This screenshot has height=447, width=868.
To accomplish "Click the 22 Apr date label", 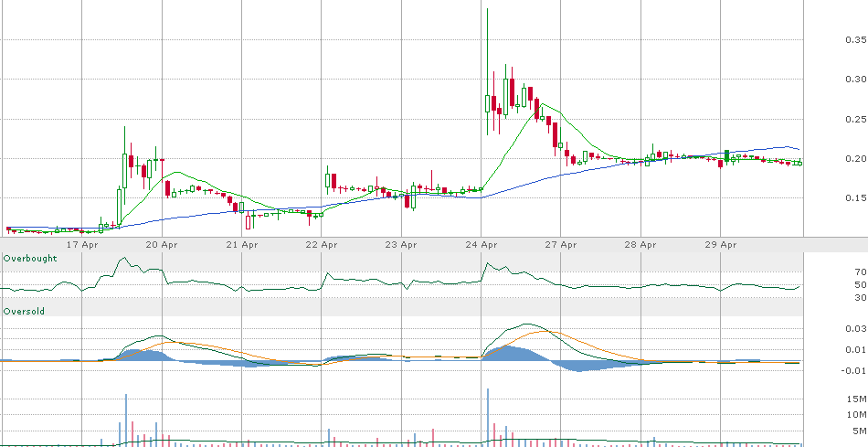I will click(322, 244).
